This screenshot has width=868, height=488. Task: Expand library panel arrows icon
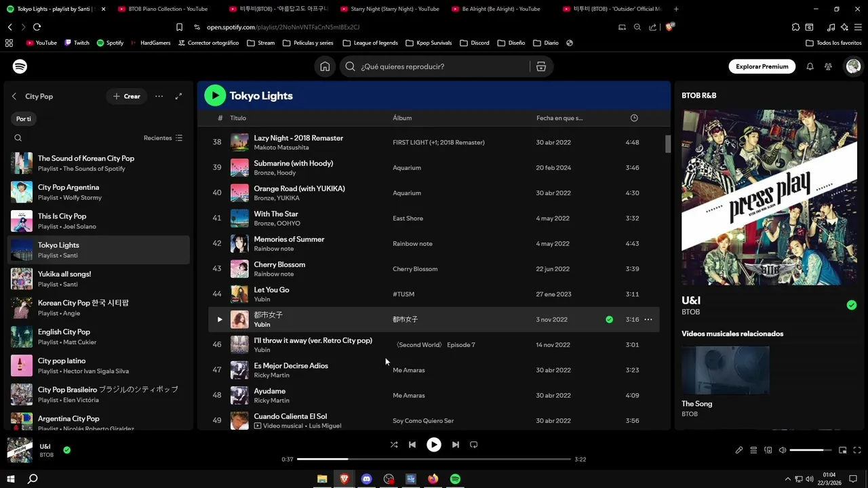[178, 96]
